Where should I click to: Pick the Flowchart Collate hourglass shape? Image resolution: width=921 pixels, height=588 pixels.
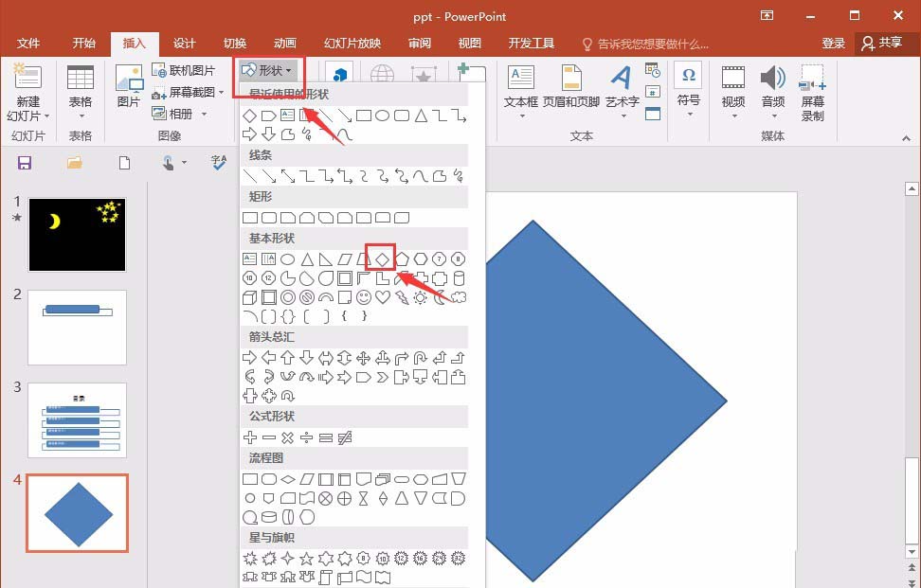(x=364, y=499)
